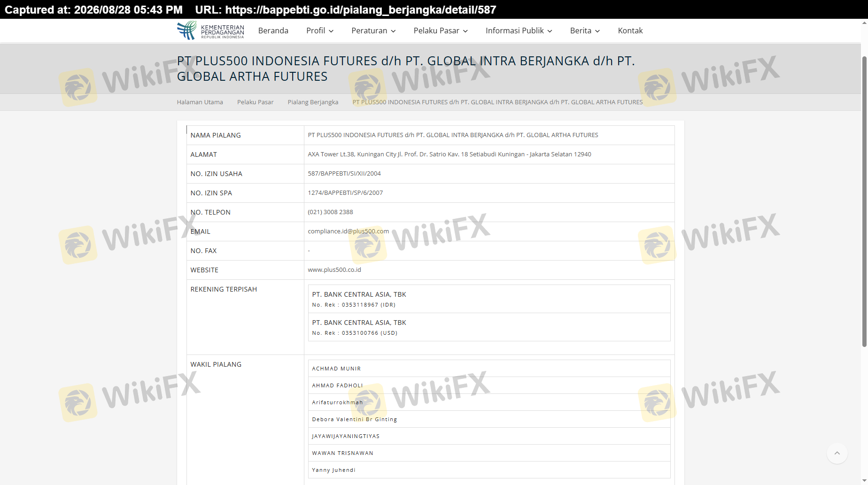Select the IDR account number 0353118967
The height and width of the screenshot is (485, 868).
pyautogui.click(x=360, y=305)
